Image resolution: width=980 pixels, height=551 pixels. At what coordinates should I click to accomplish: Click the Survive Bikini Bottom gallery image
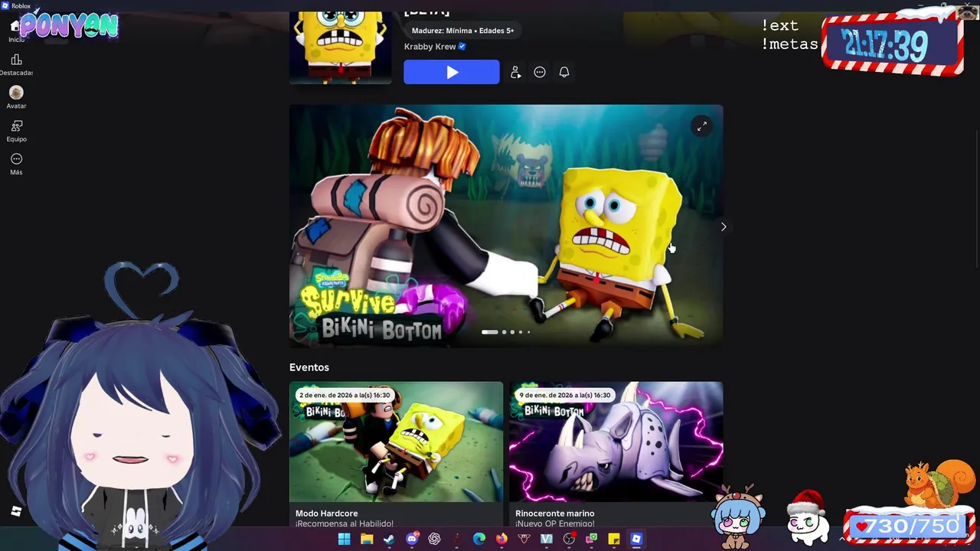tap(506, 226)
